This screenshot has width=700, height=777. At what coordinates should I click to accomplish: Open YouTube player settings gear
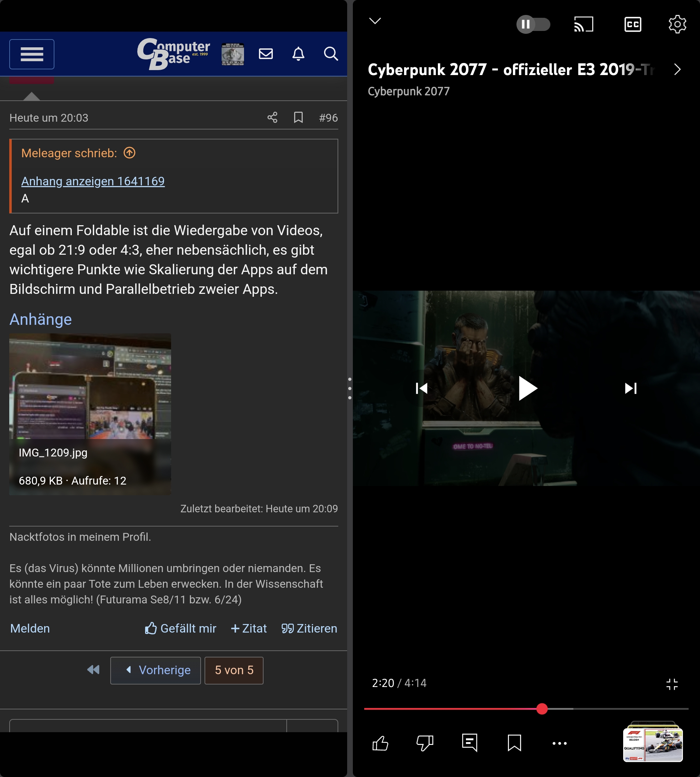click(x=677, y=25)
